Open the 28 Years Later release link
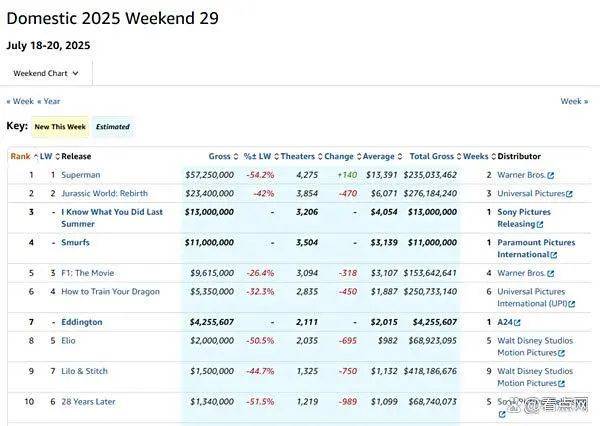 [x=88, y=402]
